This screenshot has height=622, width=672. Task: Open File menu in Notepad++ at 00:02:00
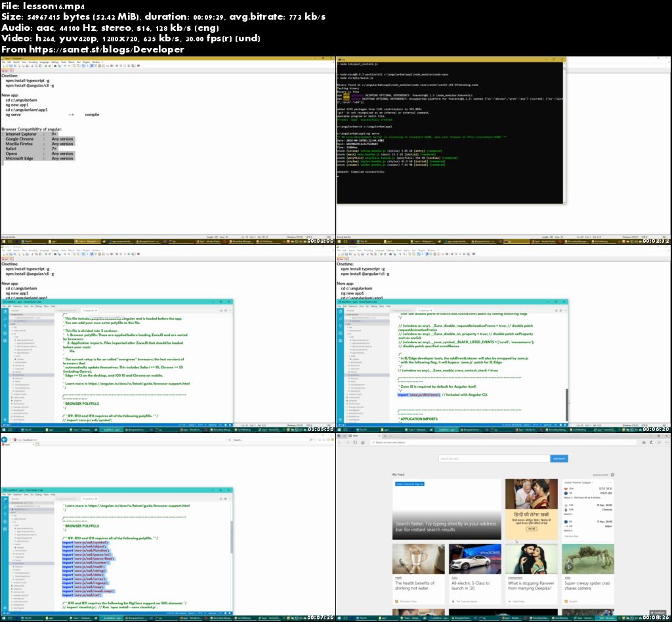tap(3, 62)
